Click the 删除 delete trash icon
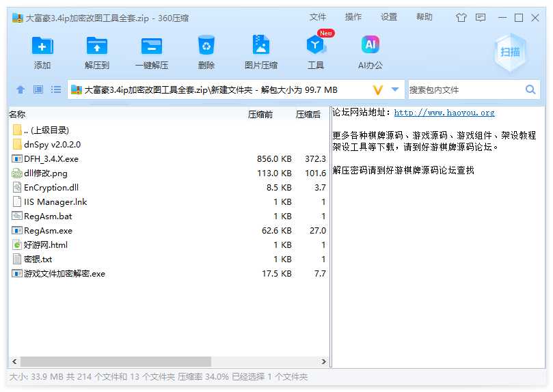This screenshot has width=553, height=392. coord(206,45)
